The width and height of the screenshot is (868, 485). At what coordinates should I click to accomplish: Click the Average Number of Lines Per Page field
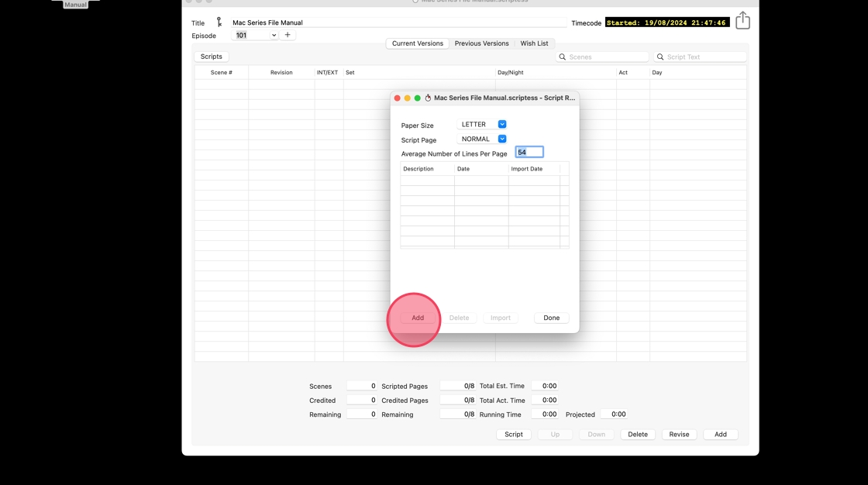coord(529,153)
